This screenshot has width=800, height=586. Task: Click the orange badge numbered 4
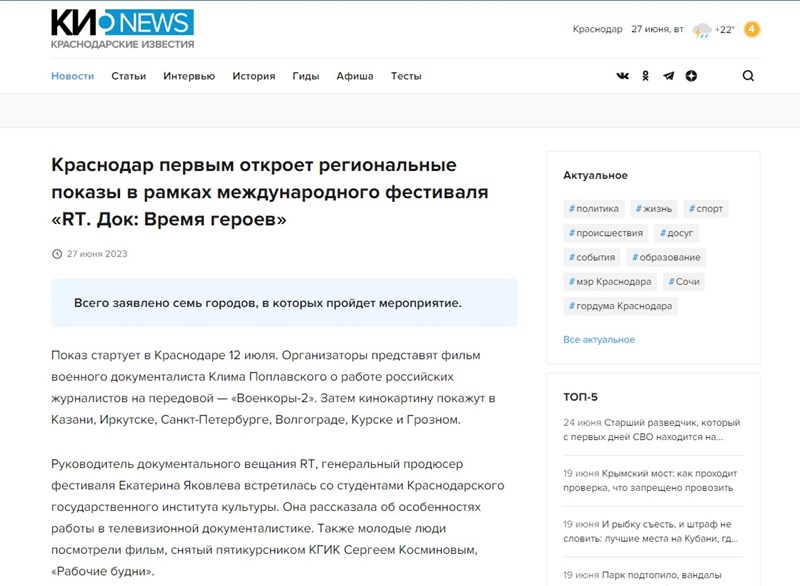[x=752, y=29]
